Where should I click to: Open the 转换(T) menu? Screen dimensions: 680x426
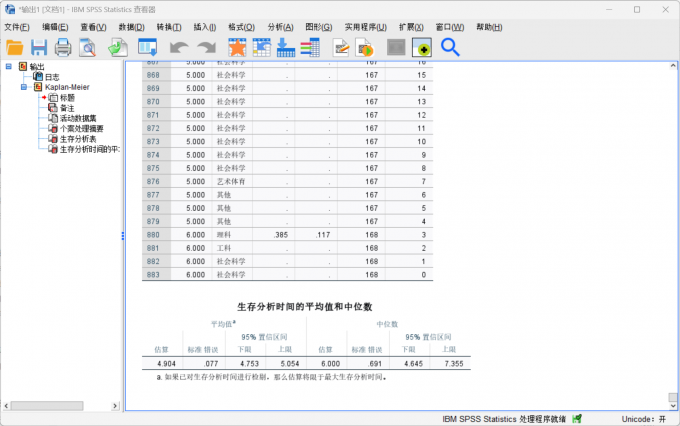[169, 27]
